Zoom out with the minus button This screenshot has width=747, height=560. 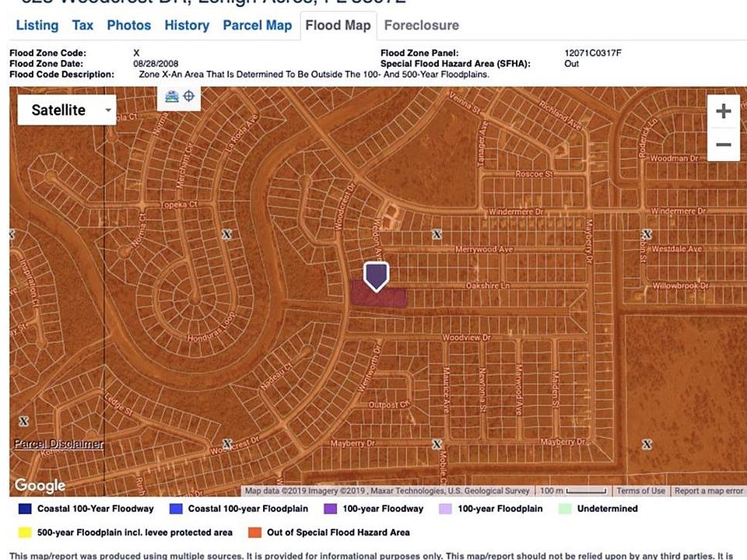723,145
